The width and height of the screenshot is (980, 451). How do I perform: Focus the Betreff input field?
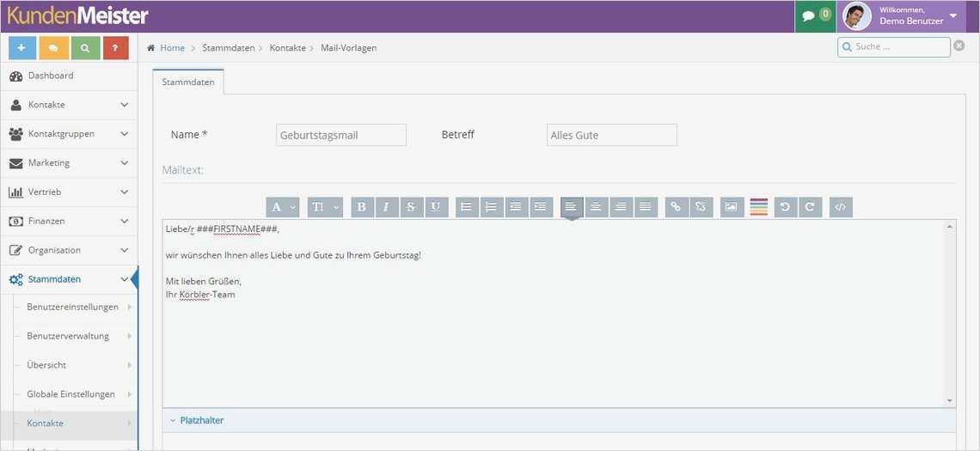[612, 135]
